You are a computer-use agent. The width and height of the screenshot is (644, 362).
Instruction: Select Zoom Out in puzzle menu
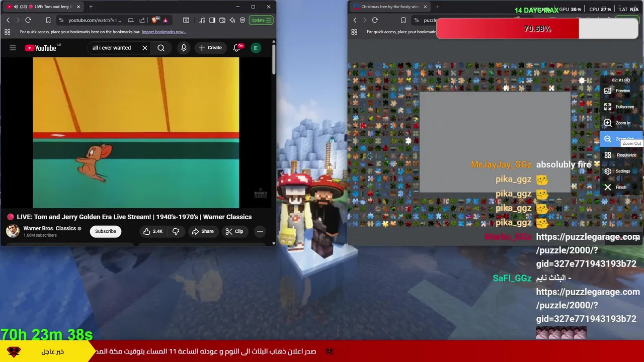[621, 139]
